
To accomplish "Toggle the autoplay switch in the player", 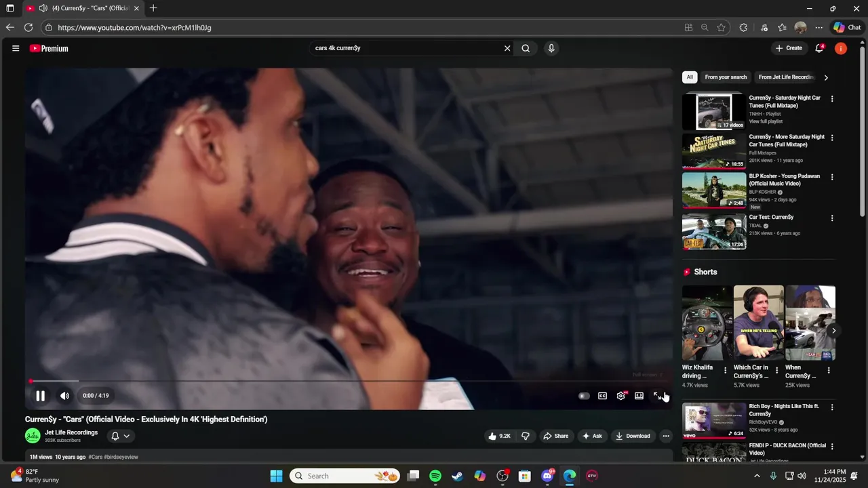I will click(x=584, y=396).
